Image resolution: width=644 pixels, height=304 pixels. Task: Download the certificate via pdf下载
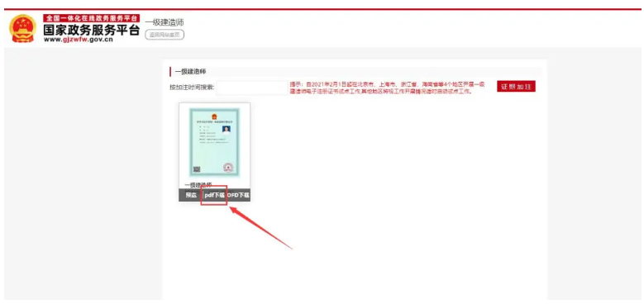214,195
